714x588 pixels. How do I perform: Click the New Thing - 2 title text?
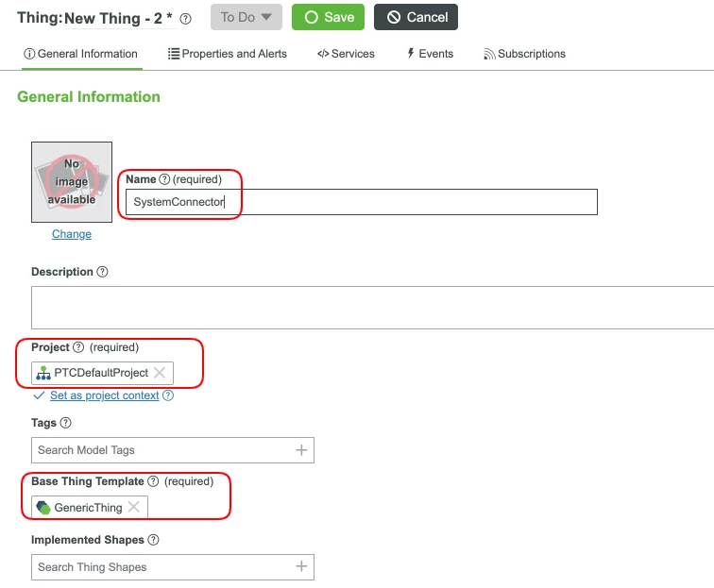pos(118,19)
